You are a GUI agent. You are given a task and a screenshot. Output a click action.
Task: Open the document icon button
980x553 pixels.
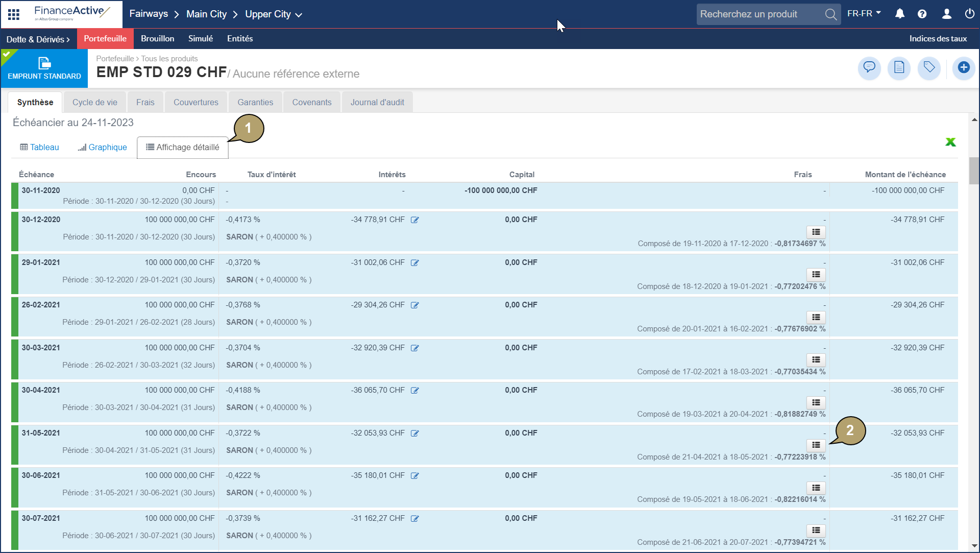pos(899,67)
